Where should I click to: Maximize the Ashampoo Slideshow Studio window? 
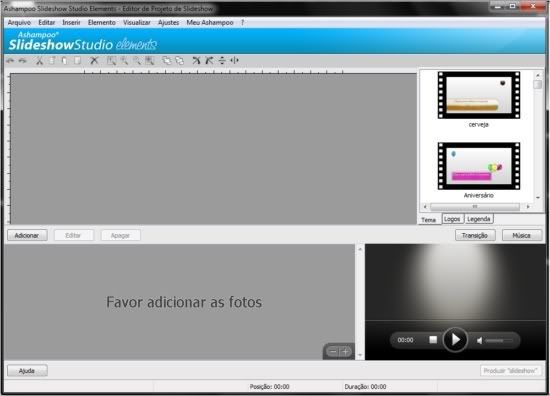pos(512,6)
